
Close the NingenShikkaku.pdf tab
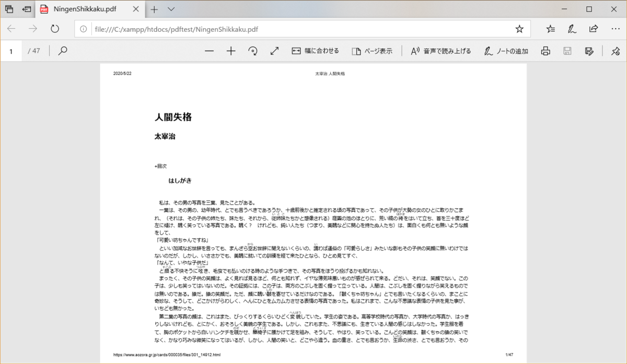coord(137,9)
